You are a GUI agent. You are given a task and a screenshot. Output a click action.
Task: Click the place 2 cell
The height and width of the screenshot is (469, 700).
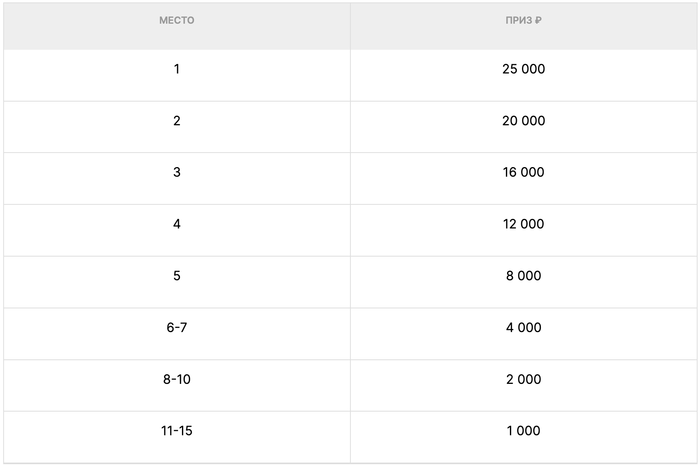(x=176, y=121)
